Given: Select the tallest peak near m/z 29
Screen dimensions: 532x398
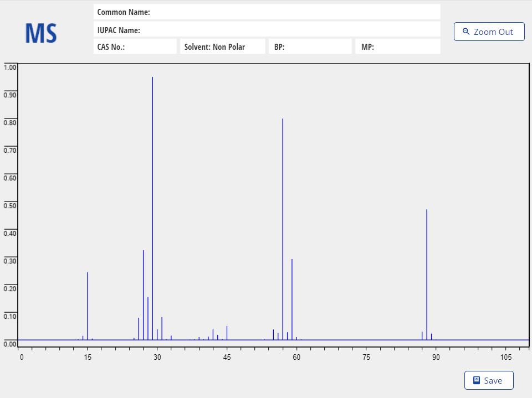Looking at the screenshot, I should point(152,166).
